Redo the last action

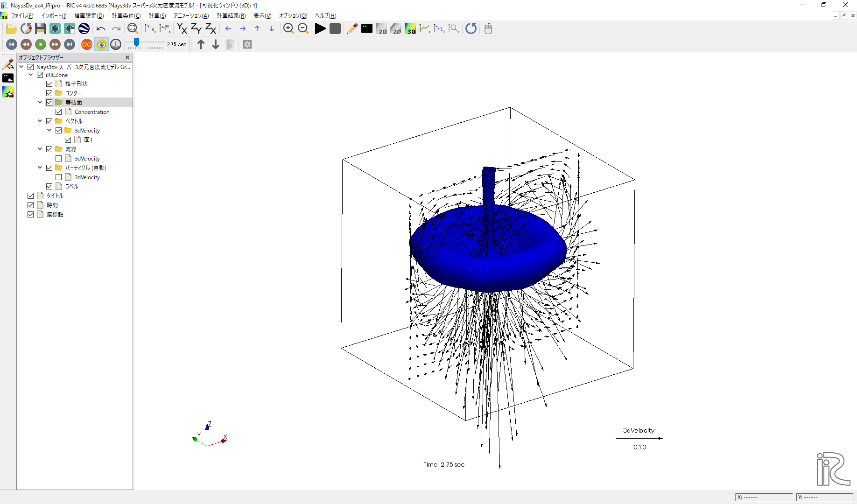click(x=116, y=29)
